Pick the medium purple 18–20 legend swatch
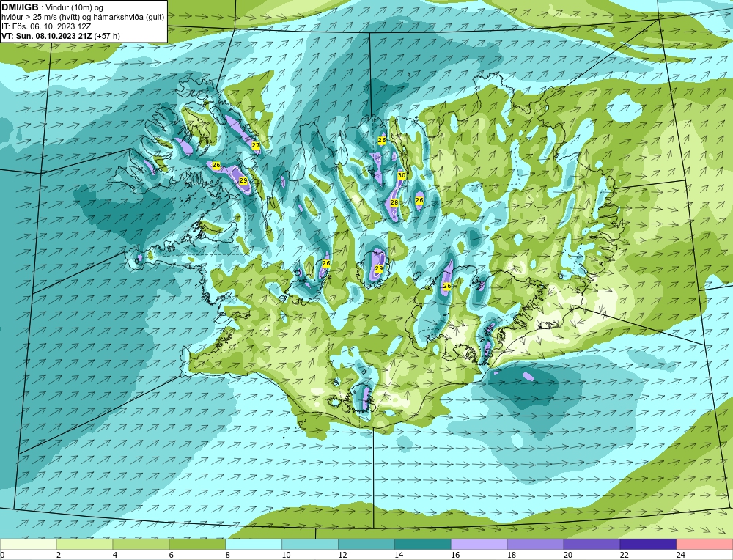The image size is (733, 560). pyautogui.click(x=535, y=545)
